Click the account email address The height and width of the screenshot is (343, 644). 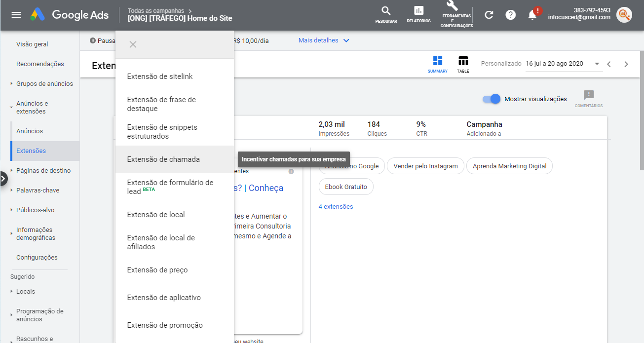coord(579,17)
